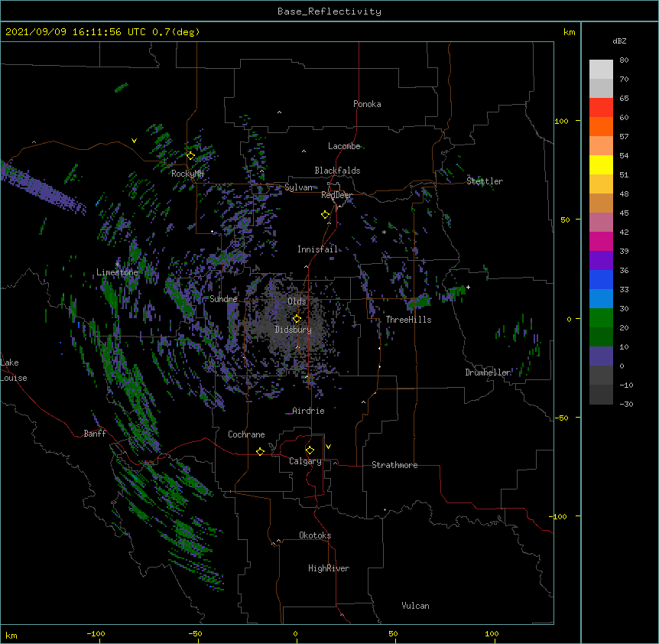
Task: Select the blue 36-33 dBZ legend swatch
Action: [x=601, y=279]
